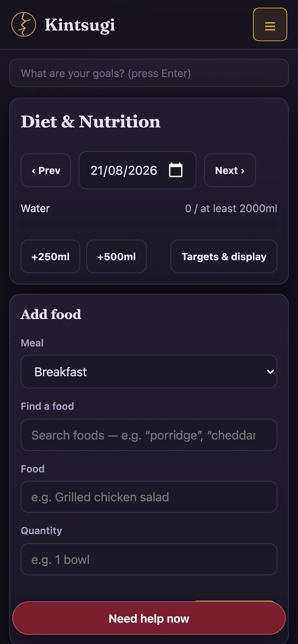Open the hamburger menu
298x644 pixels.
270,25
